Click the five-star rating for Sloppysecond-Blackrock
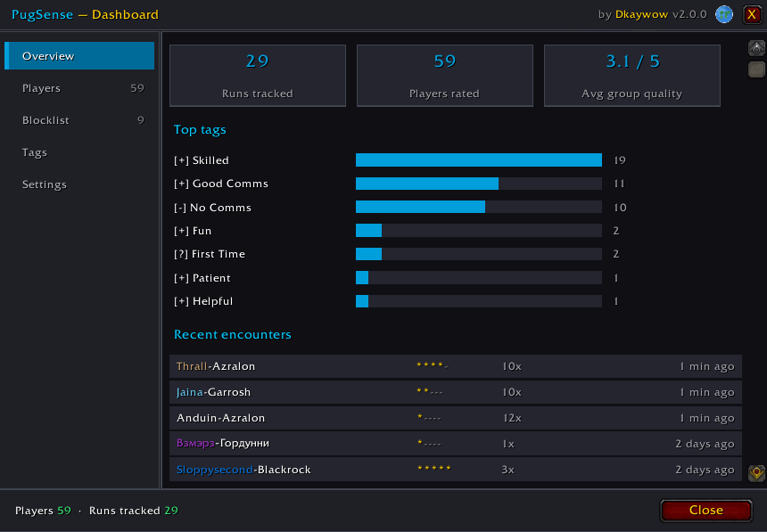 point(433,469)
